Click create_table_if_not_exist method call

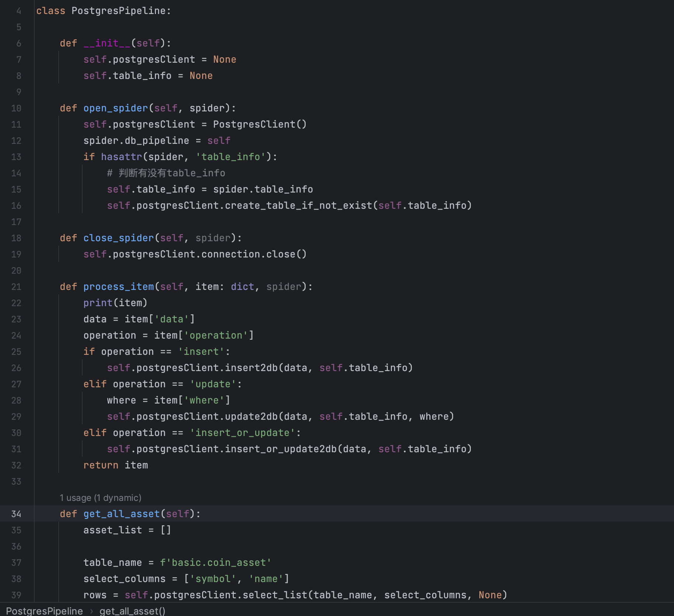(298, 205)
